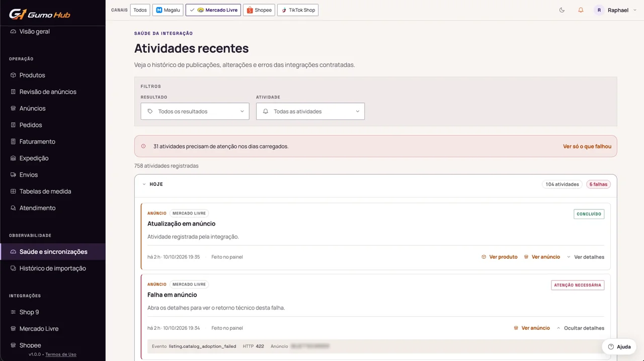Viewport: 644px width, 361px height.
Task: Open Histórico de importação page
Action: tap(52, 268)
